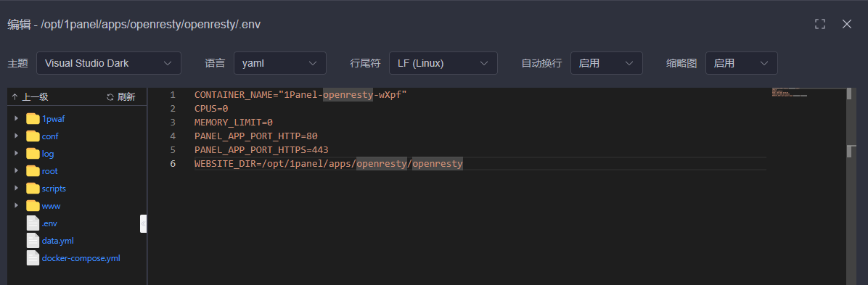Click the CONTAINER_NAME line in editor

[300, 94]
